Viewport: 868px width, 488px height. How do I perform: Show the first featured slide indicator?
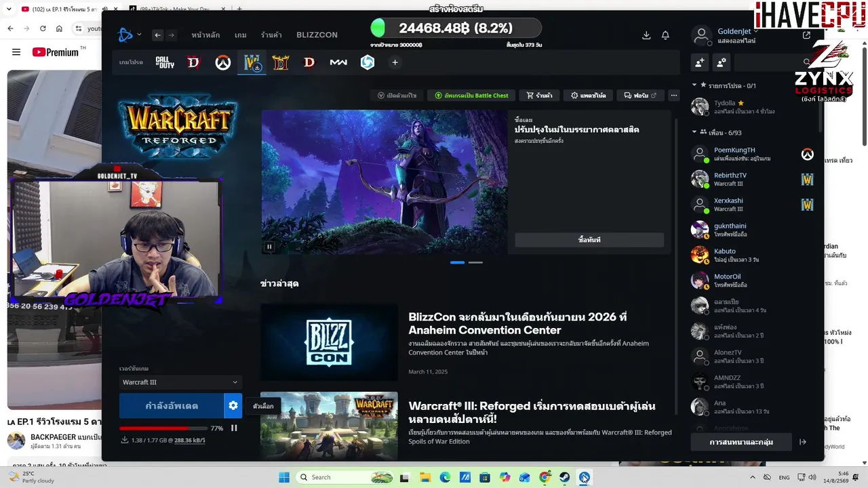[458, 262]
